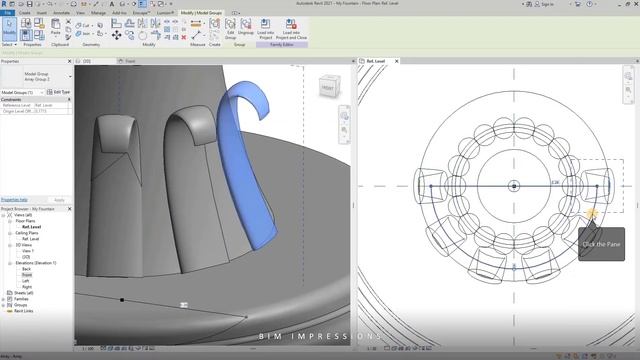This screenshot has width=640, height=360.
Task: Click the flip control arrows in 3D view
Action: pos(184,305)
